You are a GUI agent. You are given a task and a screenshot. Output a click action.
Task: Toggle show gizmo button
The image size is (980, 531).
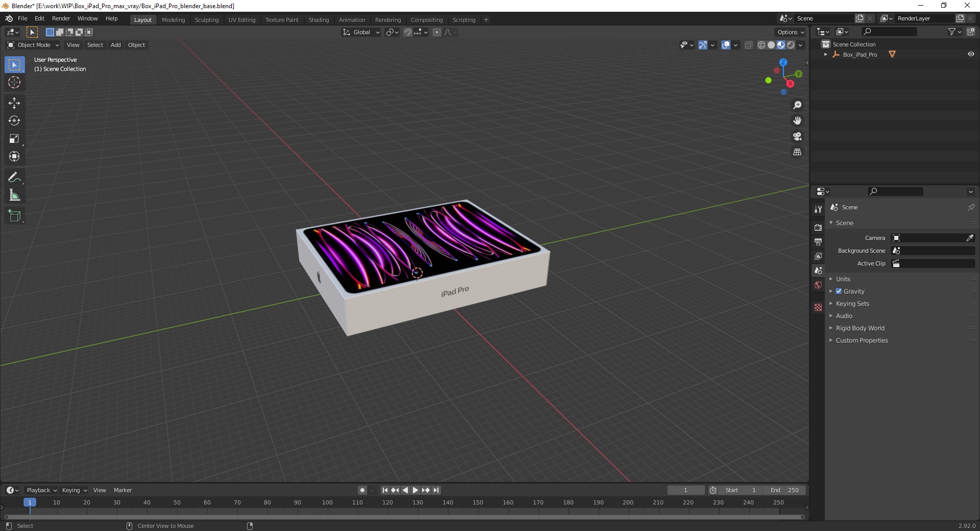coord(703,45)
